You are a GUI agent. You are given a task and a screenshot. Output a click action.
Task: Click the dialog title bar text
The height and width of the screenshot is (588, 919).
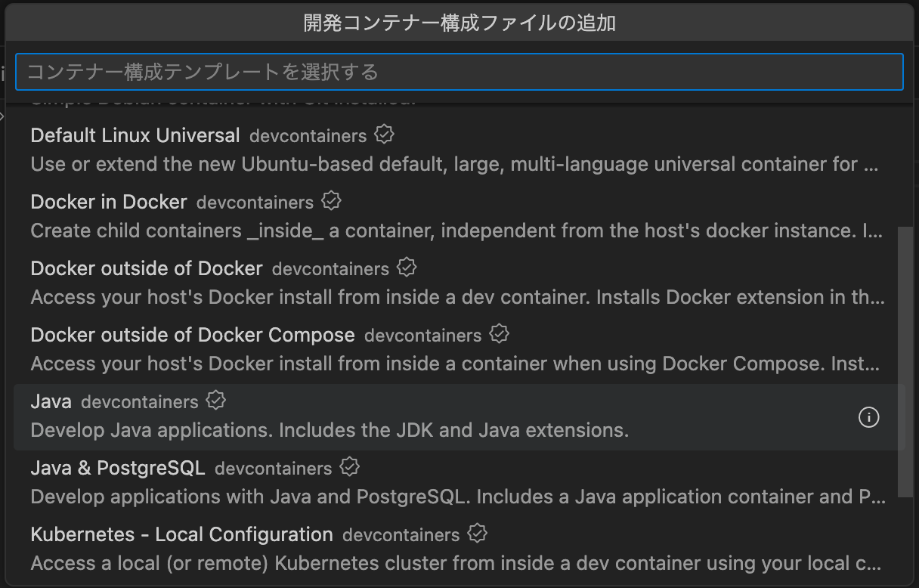460,23
